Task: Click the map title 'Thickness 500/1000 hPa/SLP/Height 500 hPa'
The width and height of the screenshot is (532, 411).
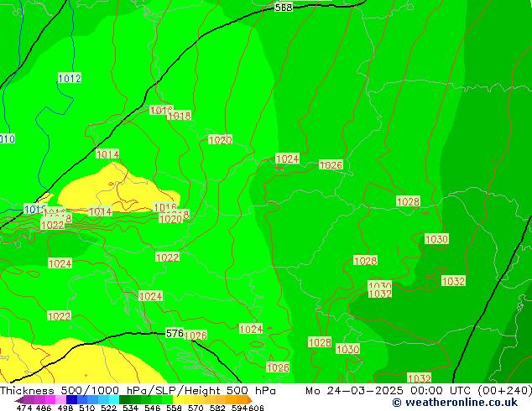Action: [x=138, y=390]
